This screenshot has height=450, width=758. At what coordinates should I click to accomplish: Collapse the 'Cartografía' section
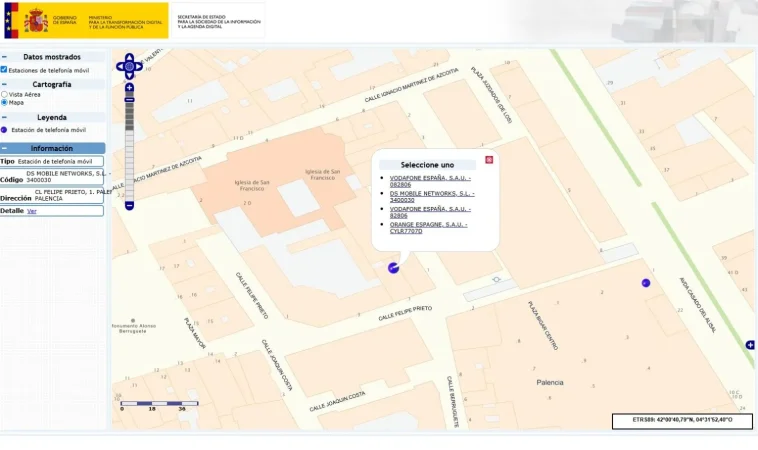pyautogui.click(x=4, y=84)
